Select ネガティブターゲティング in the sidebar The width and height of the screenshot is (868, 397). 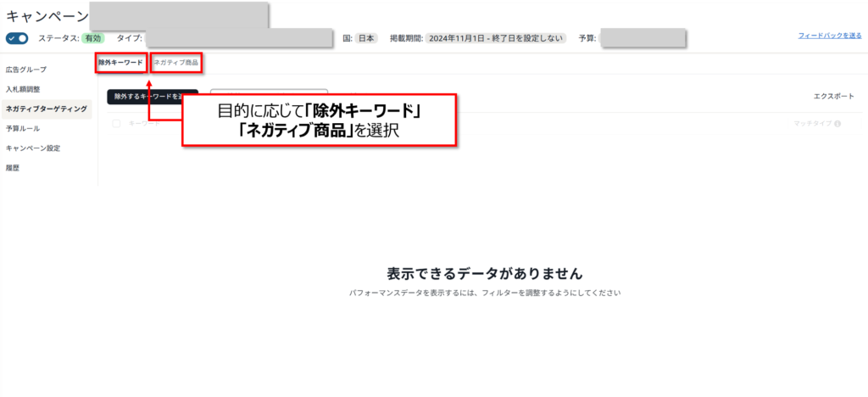pyautogui.click(x=46, y=109)
